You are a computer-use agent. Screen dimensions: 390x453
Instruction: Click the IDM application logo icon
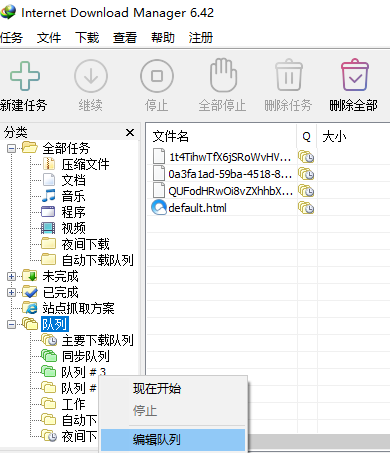[x=8, y=12]
